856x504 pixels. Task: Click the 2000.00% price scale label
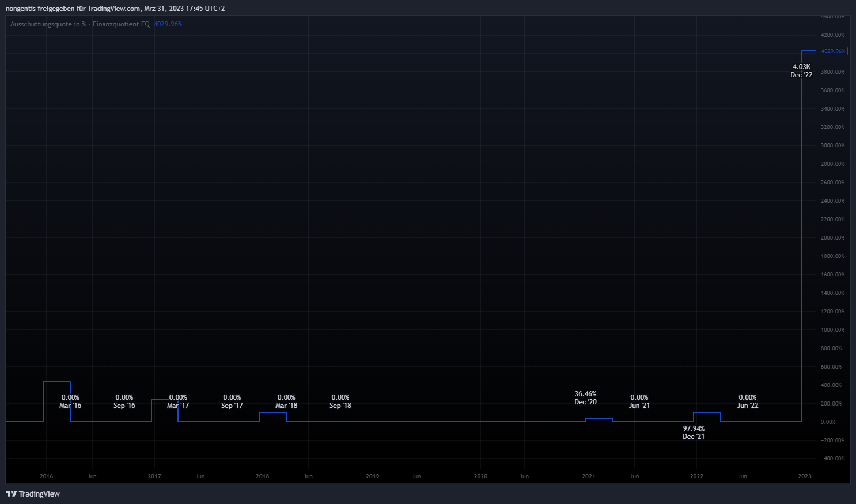832,238
